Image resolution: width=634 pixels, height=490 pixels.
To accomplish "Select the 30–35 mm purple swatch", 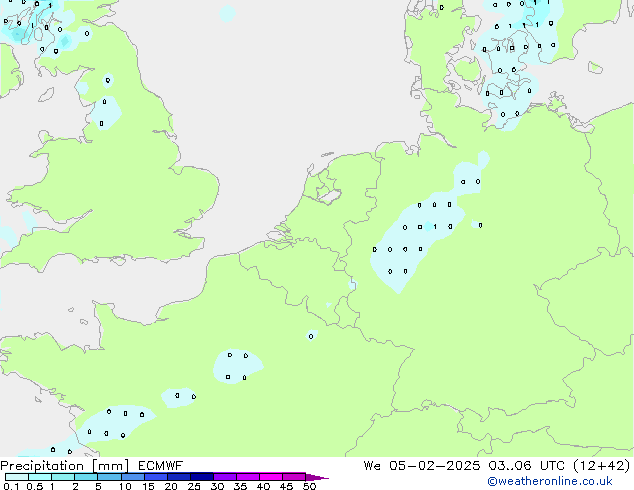I will click(x=225, y=477).
